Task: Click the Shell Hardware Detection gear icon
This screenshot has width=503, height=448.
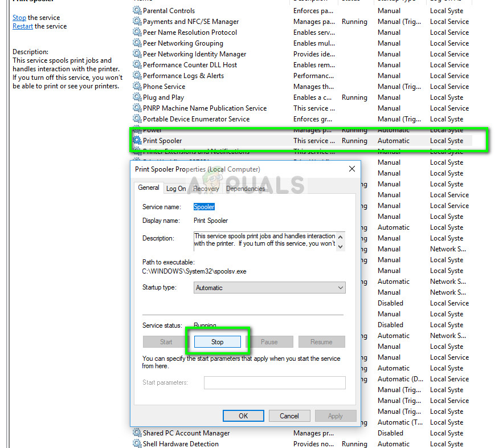Action: coord(137,443)
